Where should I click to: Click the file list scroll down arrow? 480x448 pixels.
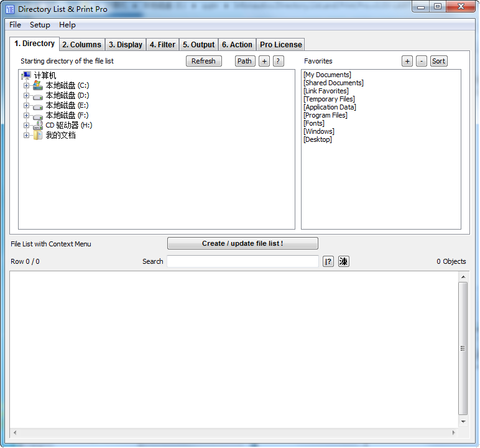(x=463, y=422)
